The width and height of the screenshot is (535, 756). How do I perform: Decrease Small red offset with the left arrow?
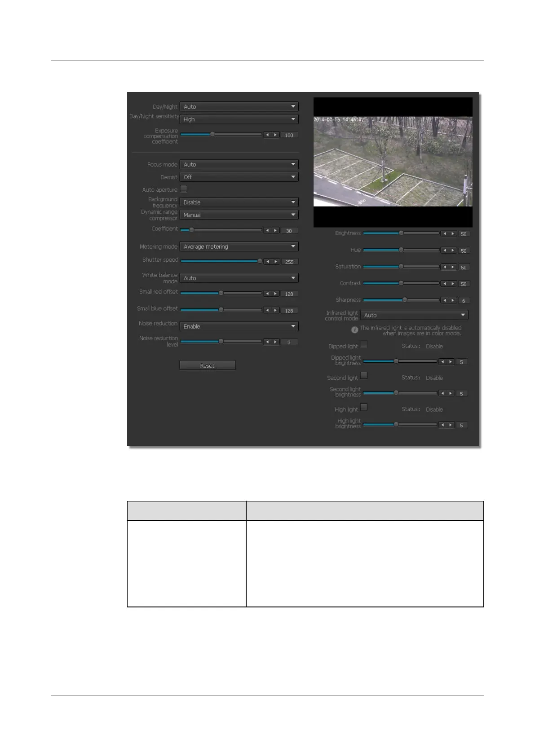(x=268, y=294)
